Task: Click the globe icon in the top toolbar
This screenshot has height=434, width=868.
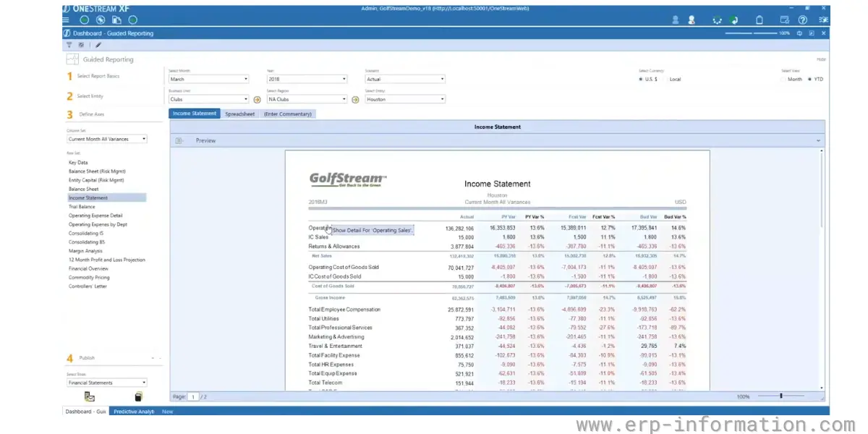Action: coord(101,20)
